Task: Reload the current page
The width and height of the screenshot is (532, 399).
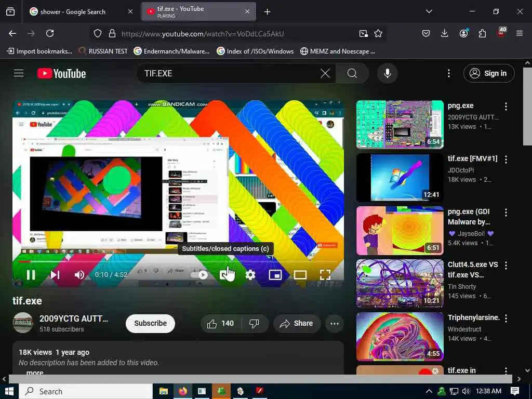Action: tap(50, 33)
